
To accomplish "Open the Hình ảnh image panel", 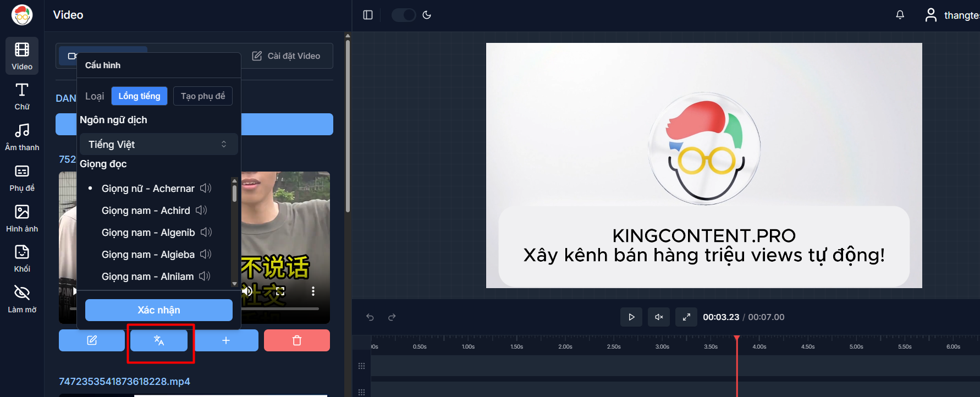I will tap(22, 218).
